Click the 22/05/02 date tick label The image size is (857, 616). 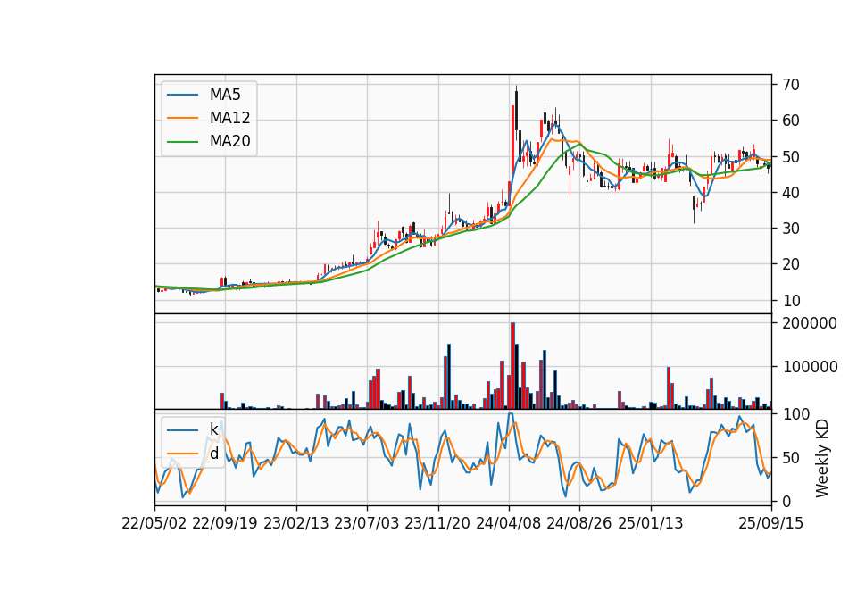(x=154, y=523)
